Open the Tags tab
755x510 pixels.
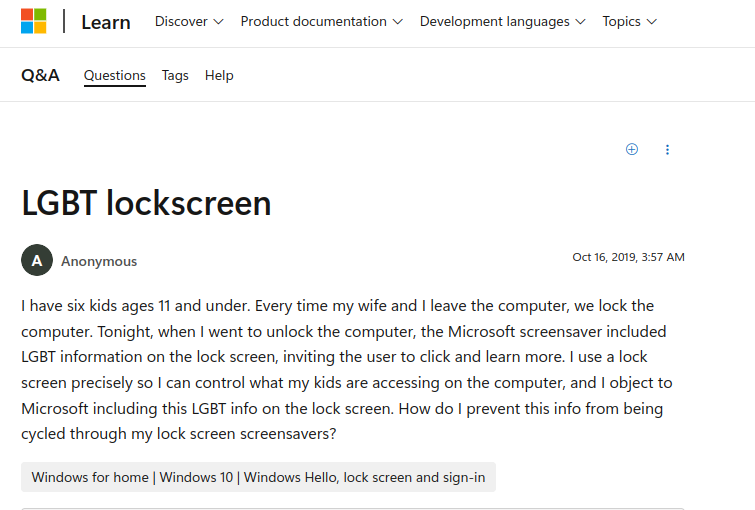(x=175, y=75)
